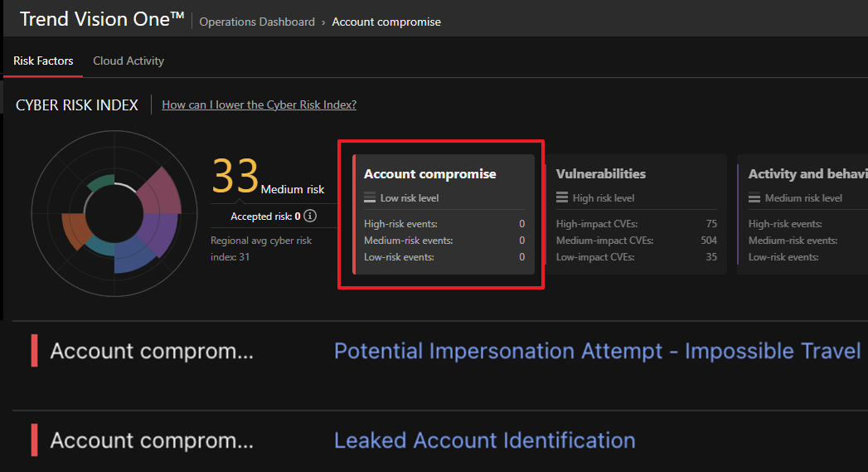Screen dimensions: 868x472
Task: Open 'How can I lower the Cyber Risk Index?' link
Action: (x=259, y=105)
